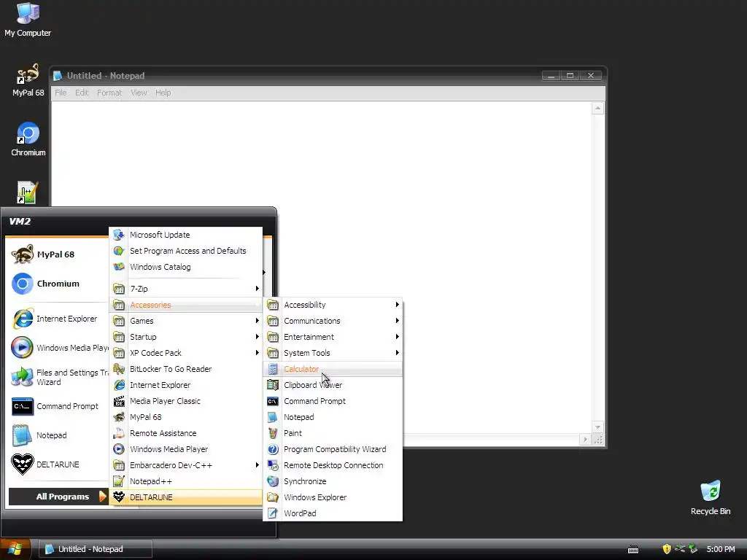Open Chromium desktop shortcut
Image resolution: width=747 pixels, height=560 pixels.
28,139
